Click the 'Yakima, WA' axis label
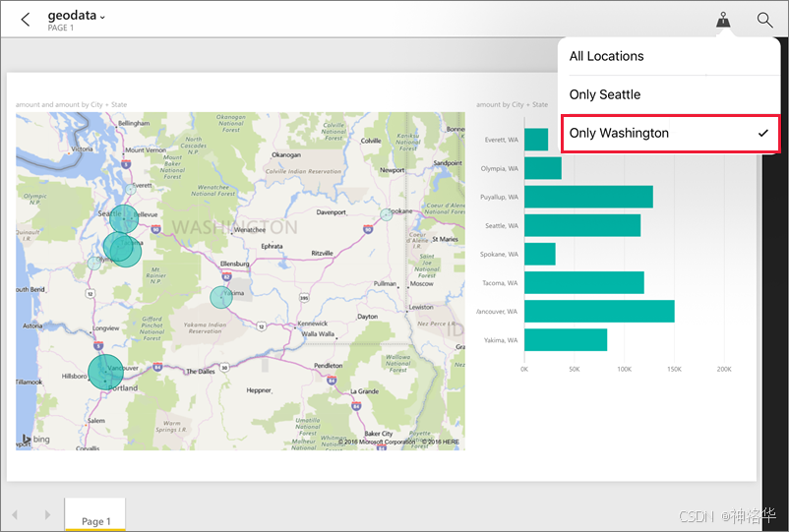This screenshot has height=532, width=789. pos(501,340)
